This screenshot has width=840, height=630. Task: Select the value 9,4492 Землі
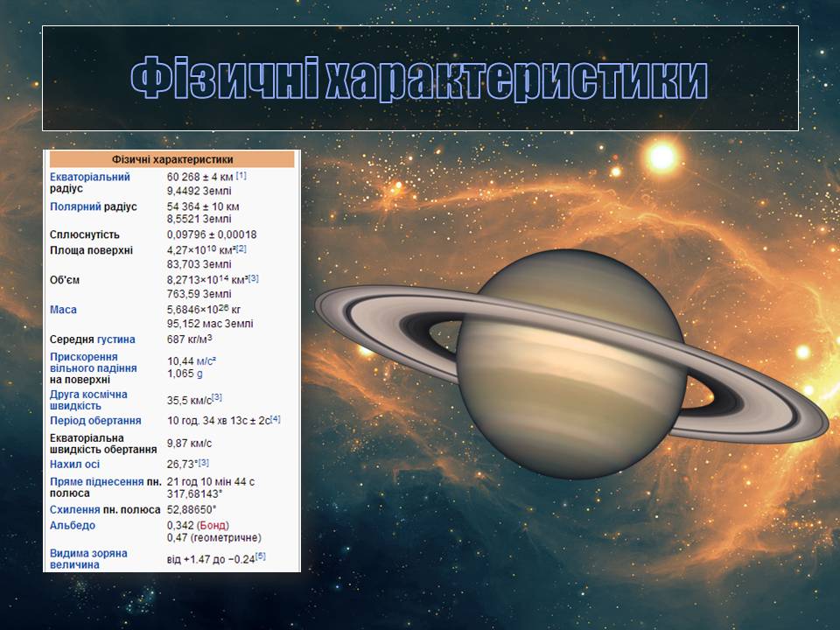coord(199,191)
